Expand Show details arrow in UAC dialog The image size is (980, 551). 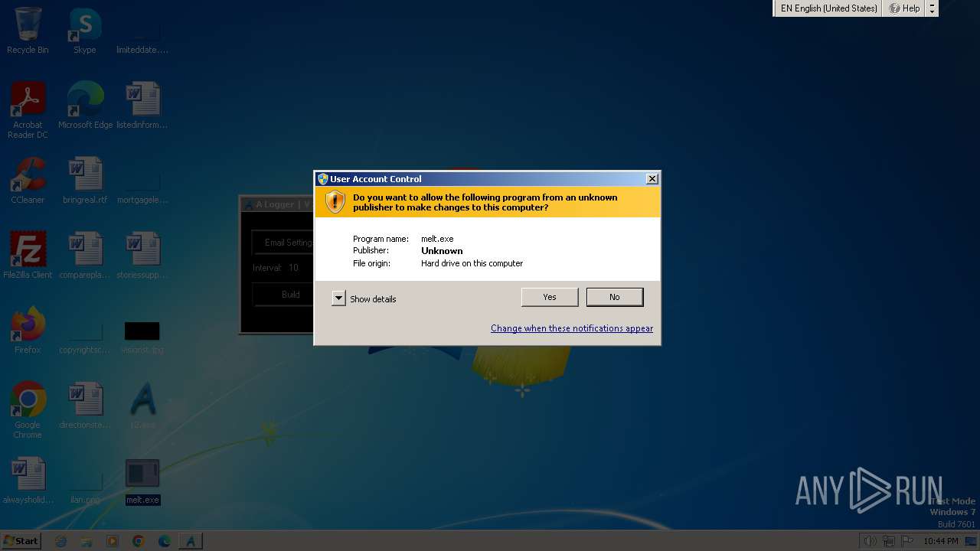[x=339, y=298]
